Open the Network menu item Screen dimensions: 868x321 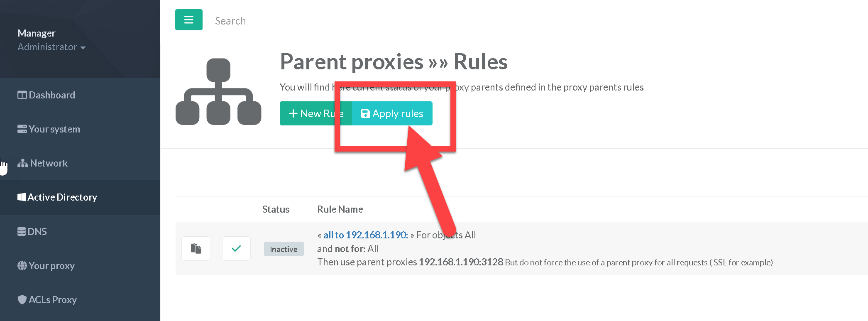pyautogui.click(x=49, y=163)
